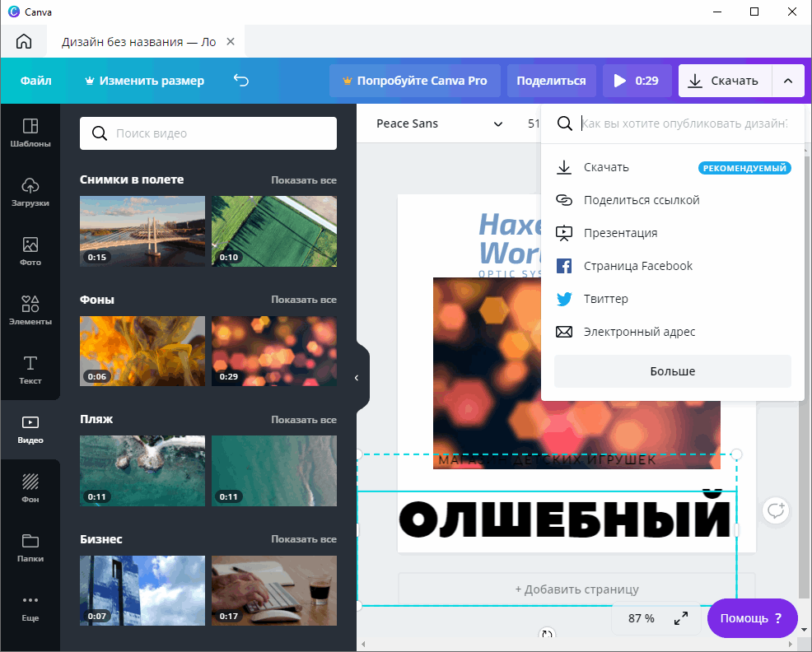Open the Элементы elements sidebar tab
This screenshot has height=652, width=812.
[30, 310]
